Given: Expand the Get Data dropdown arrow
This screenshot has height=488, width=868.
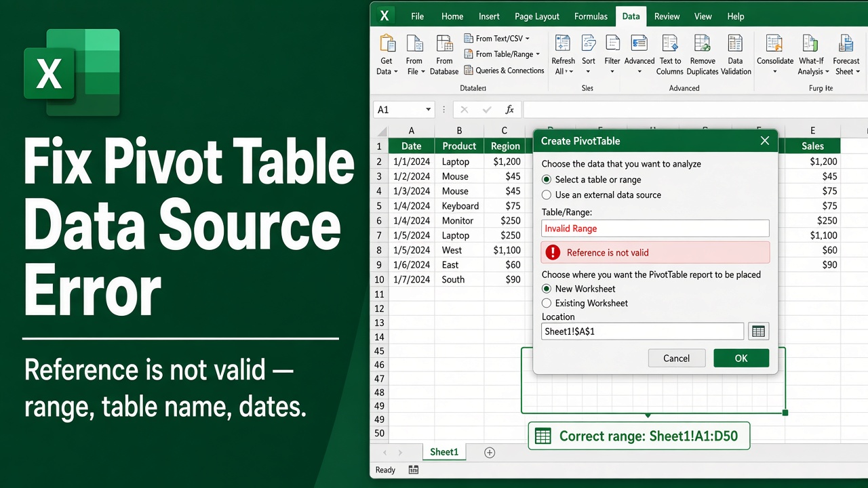Looking at the screenshot, I should point(396,72).
